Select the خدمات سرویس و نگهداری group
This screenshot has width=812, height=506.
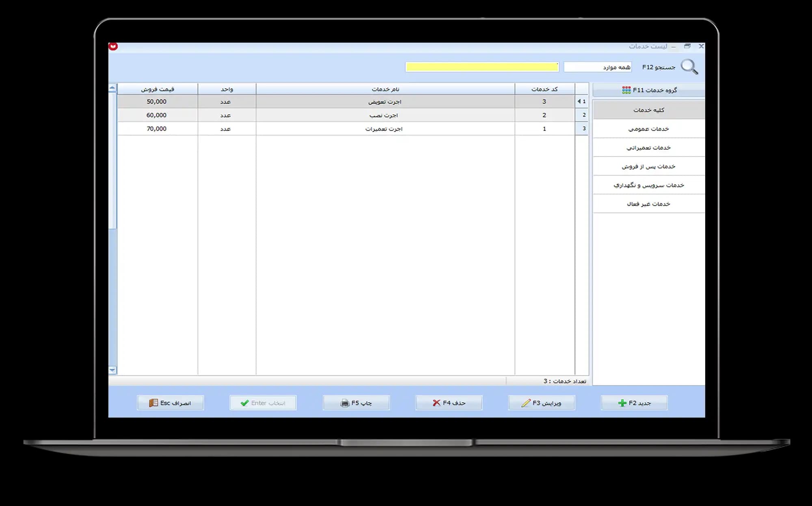pos(649,185)
